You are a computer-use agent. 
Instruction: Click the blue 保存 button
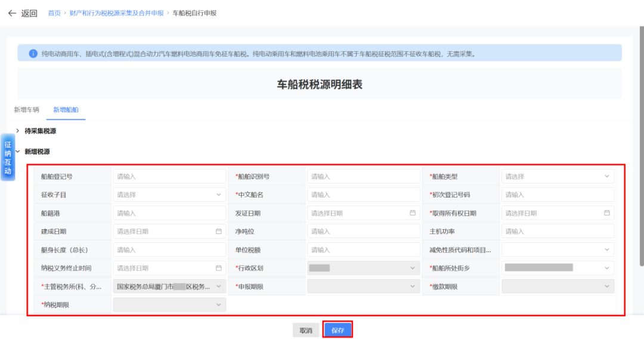point(338,331)
